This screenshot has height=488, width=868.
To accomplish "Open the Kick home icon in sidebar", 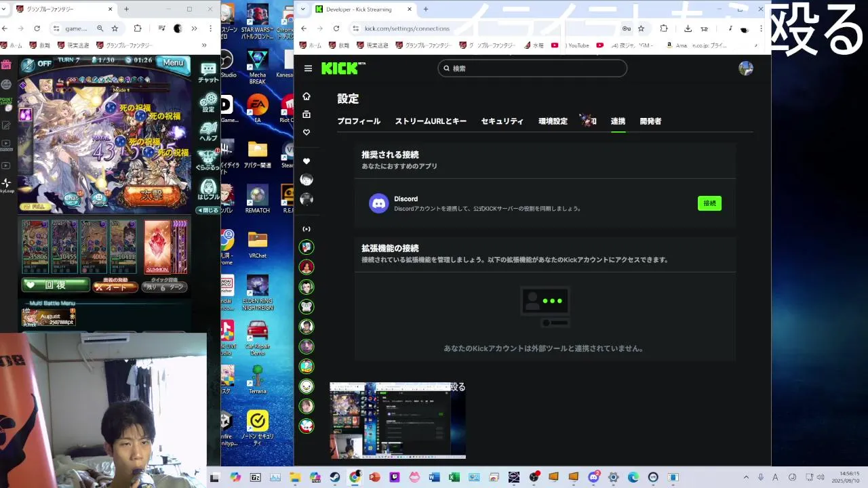I will (307, 96).
